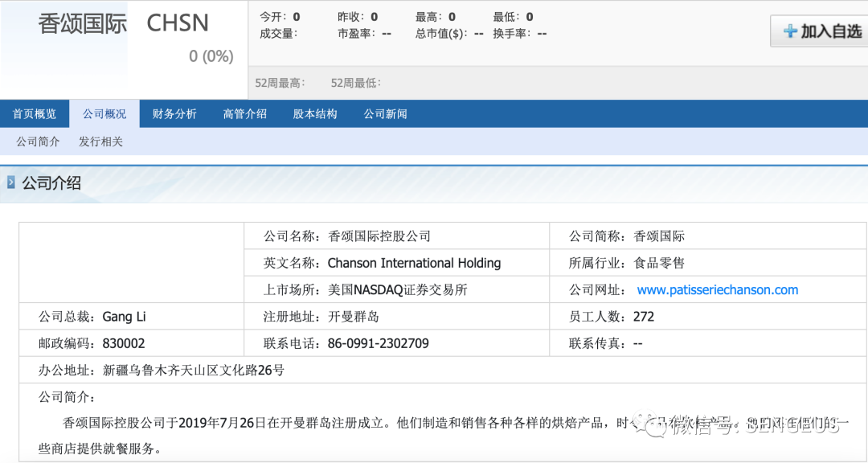Image resolution: width=868 pixels, height=463 pixels.
Task: Select the 公司概况 tab
Action: tap(104, 114)
